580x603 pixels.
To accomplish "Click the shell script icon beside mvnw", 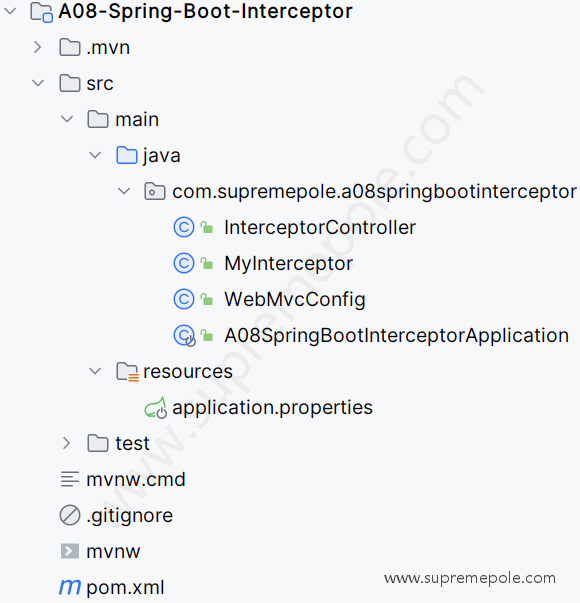I will (70, 551).
